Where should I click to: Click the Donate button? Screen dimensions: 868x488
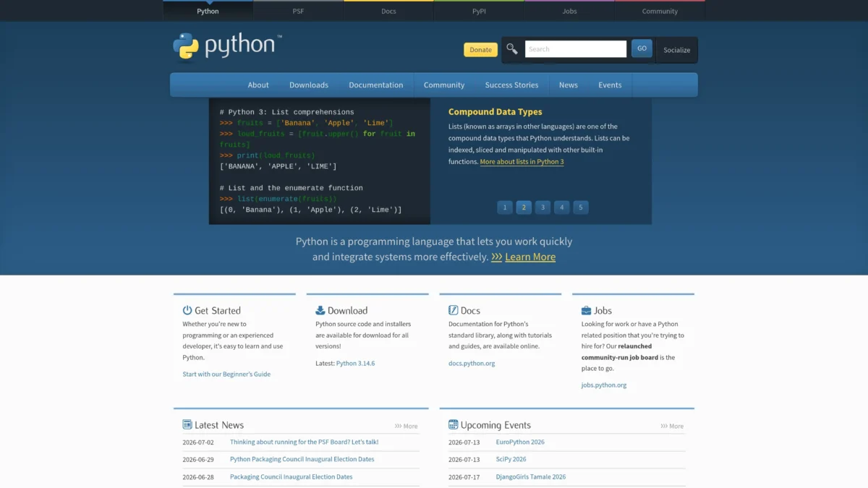[x=480, y=50]
